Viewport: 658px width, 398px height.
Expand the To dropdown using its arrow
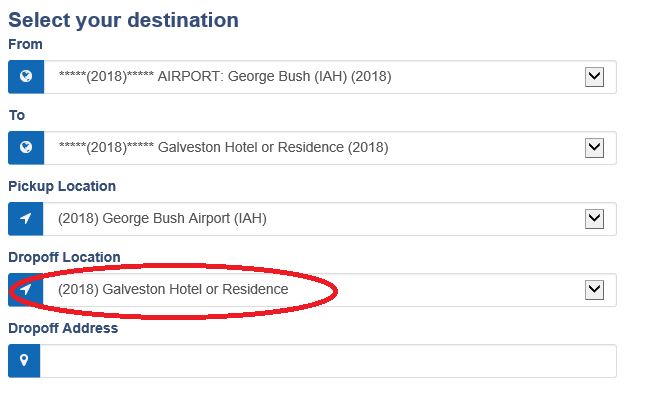pyautogui.click(x=594, y=148)
